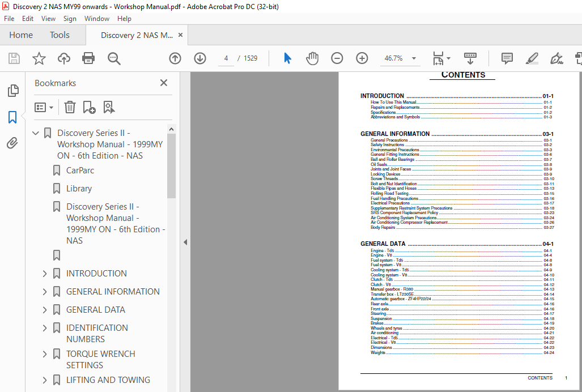Open the bookmark options dropdown
Viewport: 582px width, 392px height.
[44, 108]
